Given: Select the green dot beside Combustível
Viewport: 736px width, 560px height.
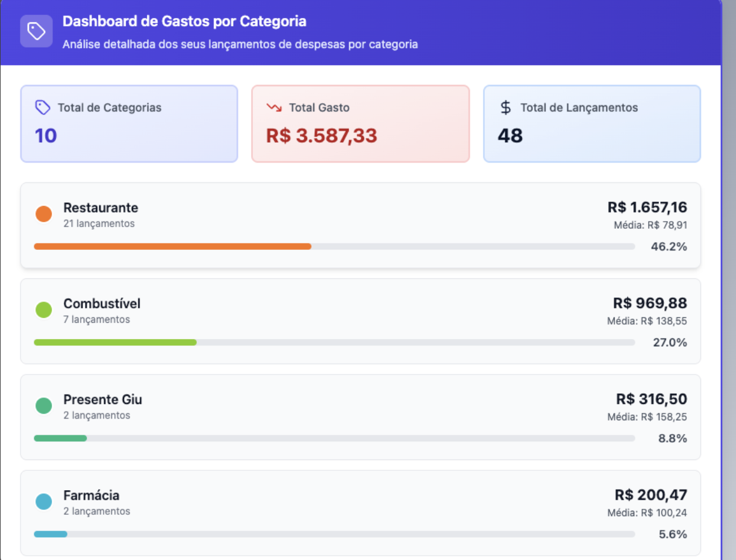Looking at the screenshot, I should 43,310.
